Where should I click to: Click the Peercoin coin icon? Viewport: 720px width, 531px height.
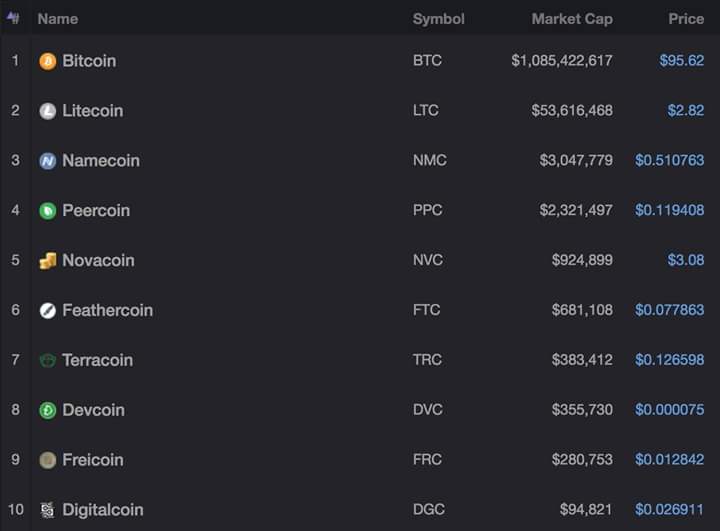point(48,211)
